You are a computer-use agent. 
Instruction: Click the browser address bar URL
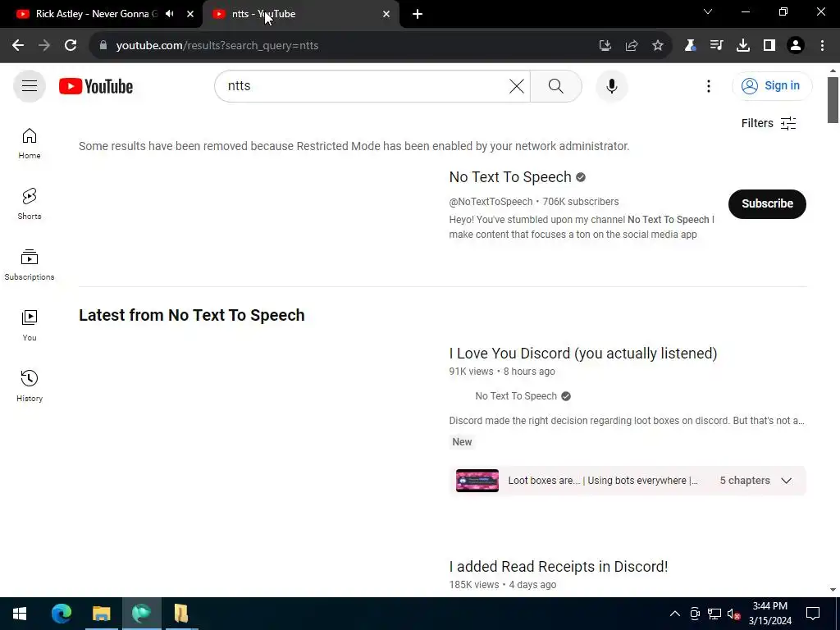point(217,46)
